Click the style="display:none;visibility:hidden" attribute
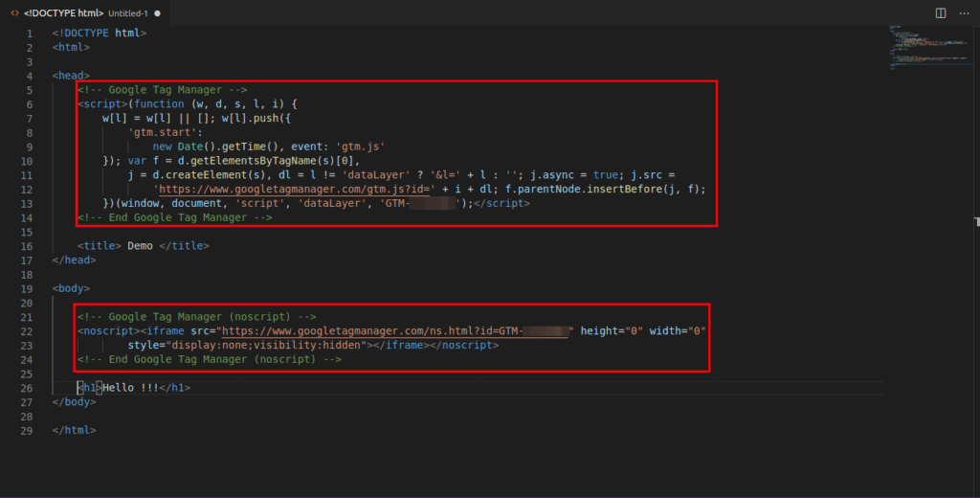Viewport: 980px width, 498px height. (x=247, y=345)
